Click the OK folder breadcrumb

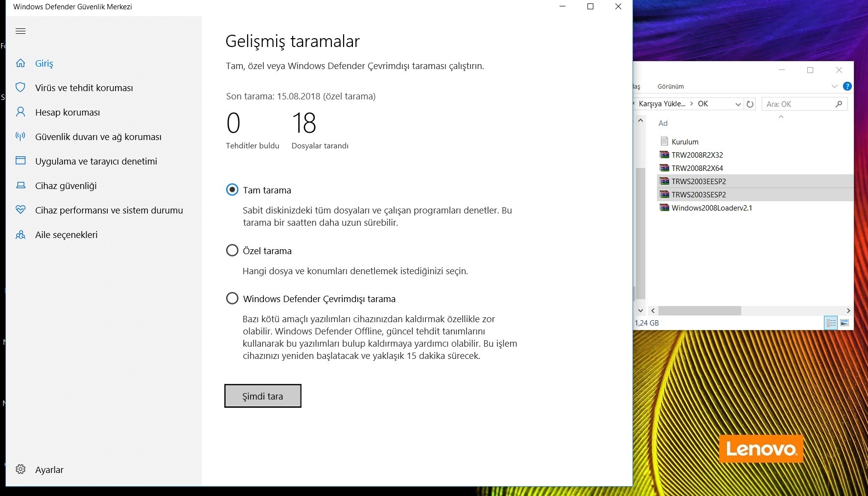click(703, 104)
